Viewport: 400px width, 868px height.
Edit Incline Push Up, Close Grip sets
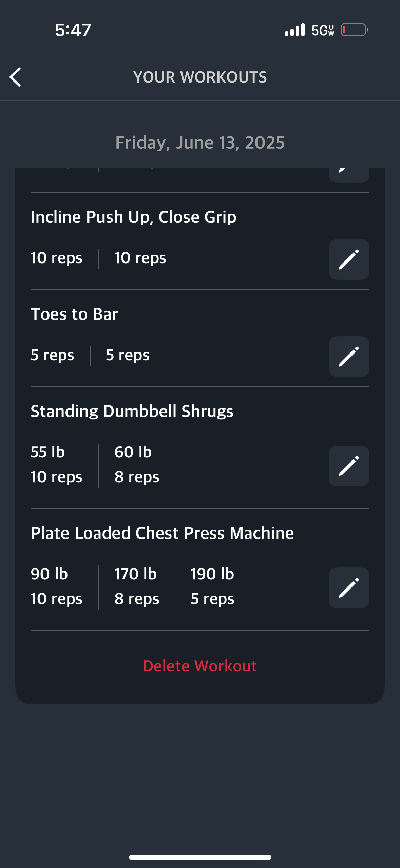pos(349,259)
